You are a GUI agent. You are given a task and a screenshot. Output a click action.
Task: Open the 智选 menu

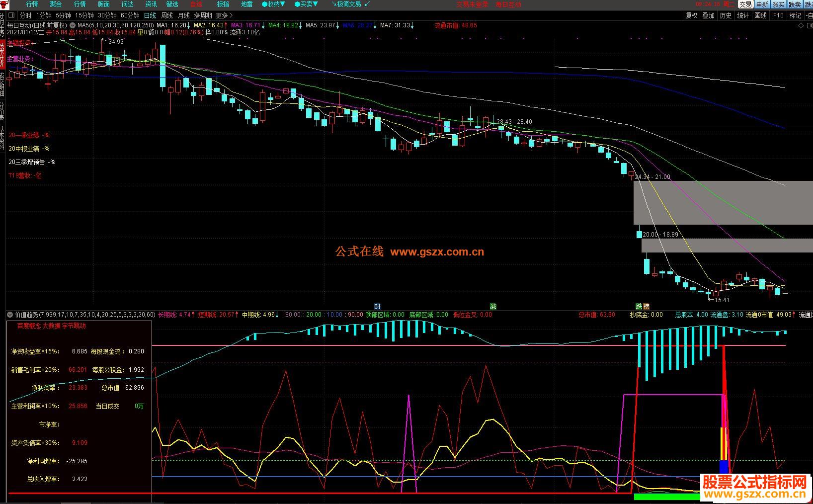point(172,4)
